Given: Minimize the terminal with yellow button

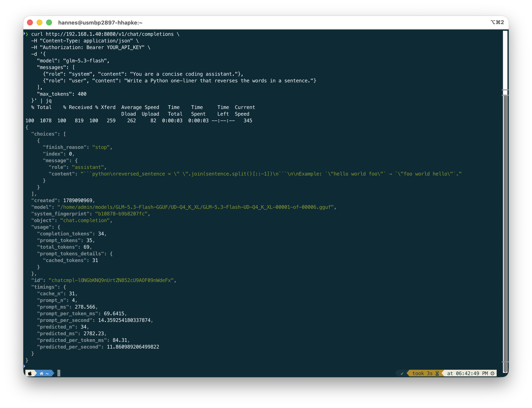Looking at the screenshot, I should 39,23.
